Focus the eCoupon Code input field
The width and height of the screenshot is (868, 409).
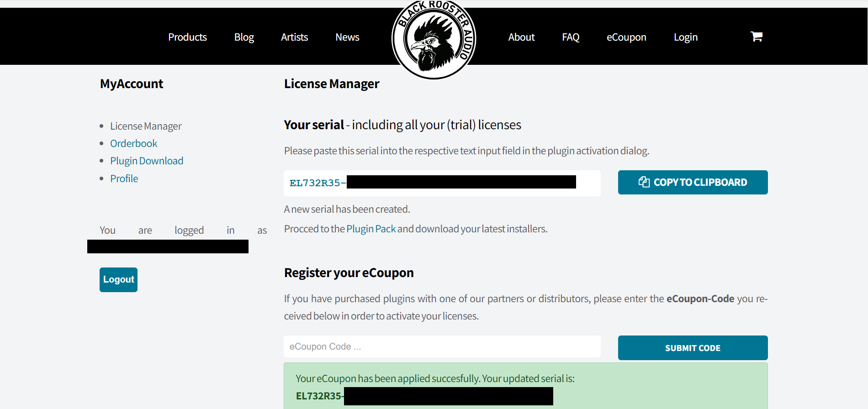click(442, 347)
